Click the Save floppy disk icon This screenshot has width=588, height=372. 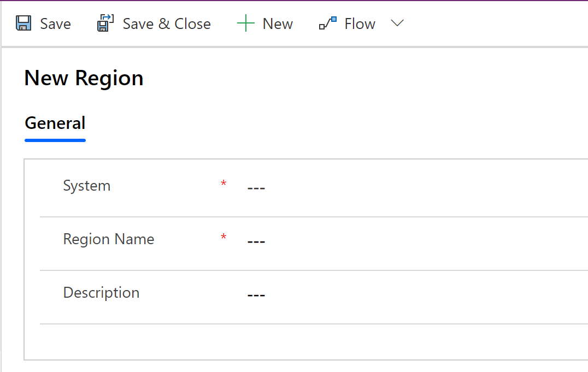(23, 23)
